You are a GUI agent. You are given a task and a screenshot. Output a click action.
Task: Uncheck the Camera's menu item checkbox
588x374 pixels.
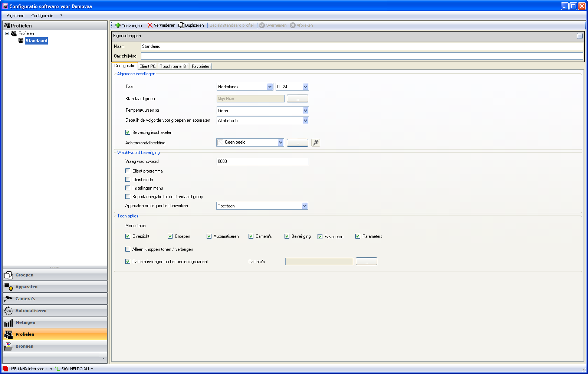[x=251, y=236]
